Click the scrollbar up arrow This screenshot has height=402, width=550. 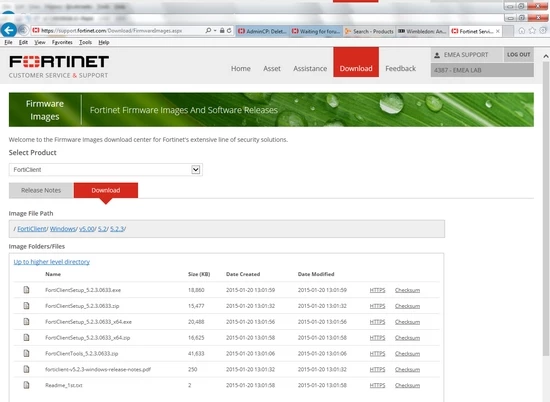pos(546,56)
